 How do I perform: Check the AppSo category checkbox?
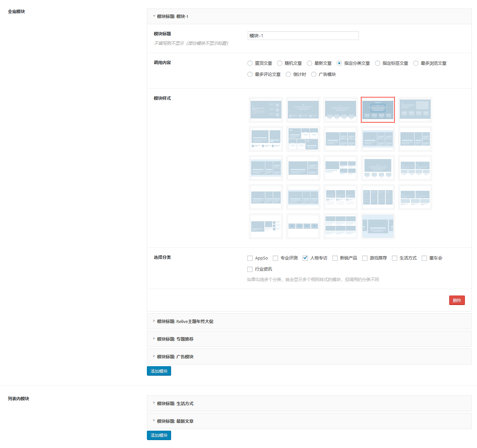coord(250,258)
